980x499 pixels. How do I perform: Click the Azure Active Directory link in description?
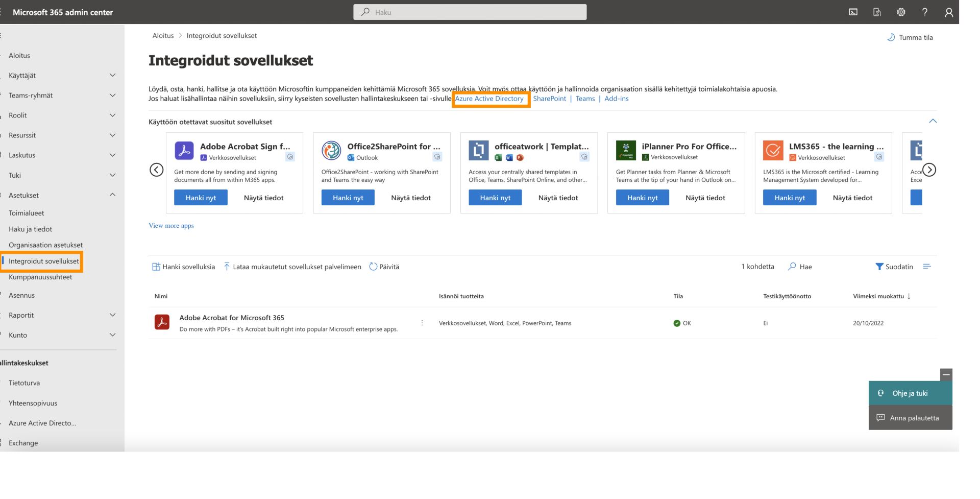489,99
